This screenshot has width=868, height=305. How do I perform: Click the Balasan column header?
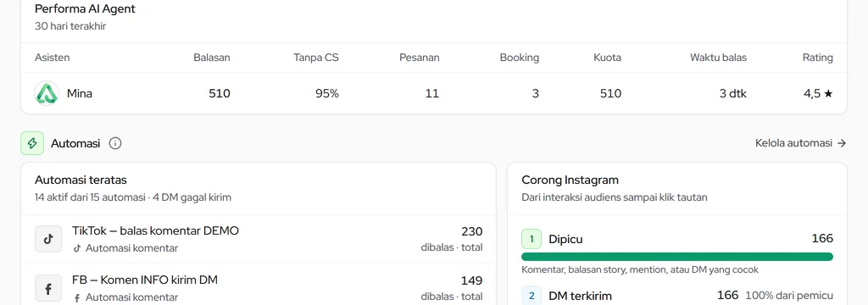click(x=211, y=58)
